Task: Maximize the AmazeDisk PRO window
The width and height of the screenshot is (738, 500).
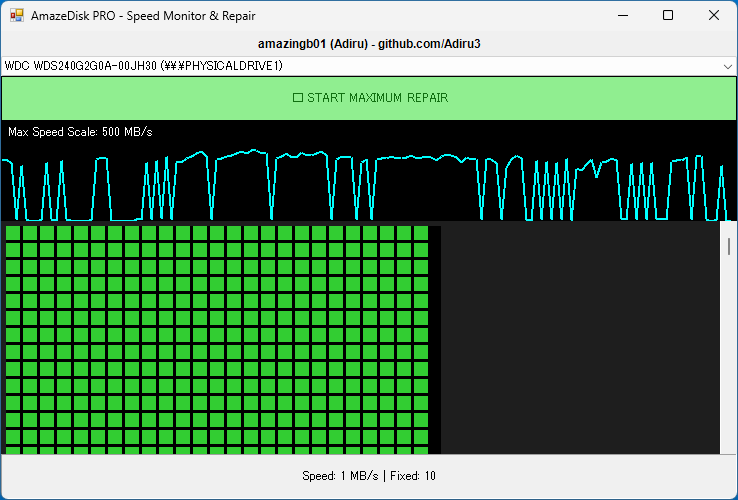Action: [x=668, y=16]
